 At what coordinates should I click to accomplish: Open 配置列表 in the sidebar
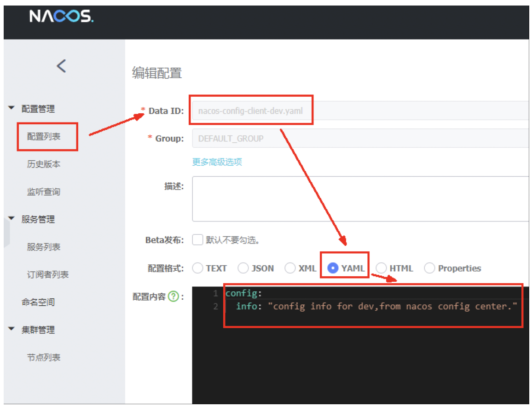click(x=44, y=137)
